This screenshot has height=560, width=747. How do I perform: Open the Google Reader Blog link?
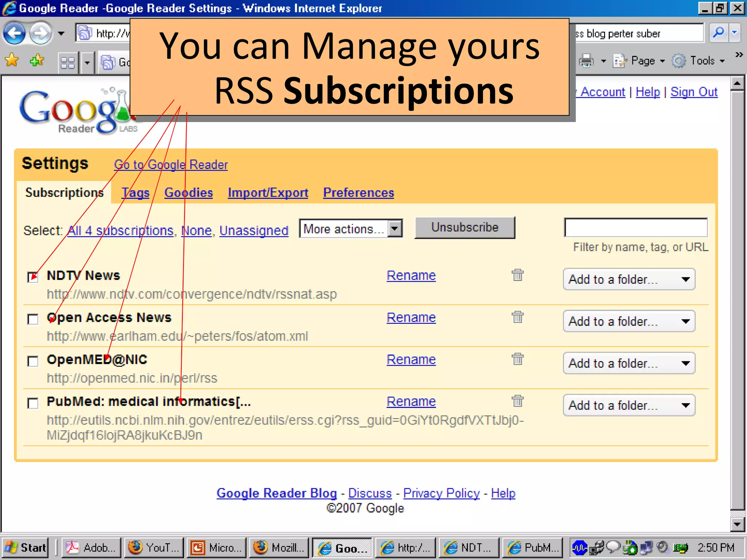coord(276,493)
